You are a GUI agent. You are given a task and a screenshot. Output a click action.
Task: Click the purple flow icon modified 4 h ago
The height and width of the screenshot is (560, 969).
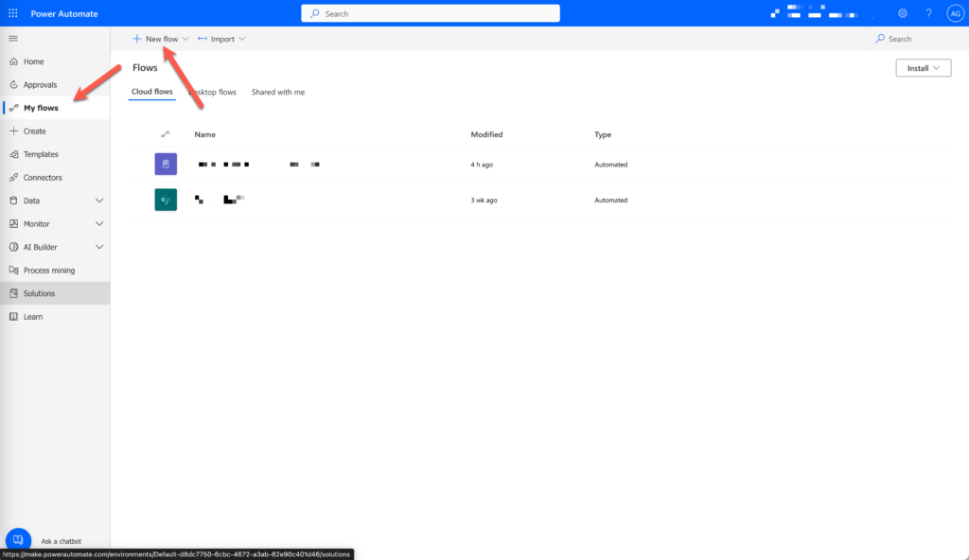click(166, 164)
